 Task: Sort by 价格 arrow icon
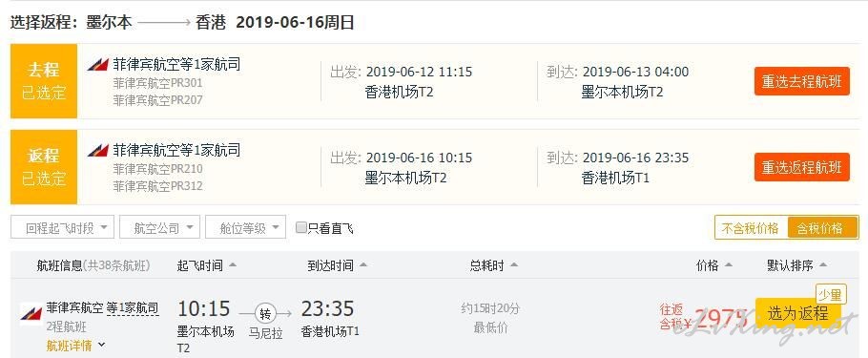(x=729, y=265)
